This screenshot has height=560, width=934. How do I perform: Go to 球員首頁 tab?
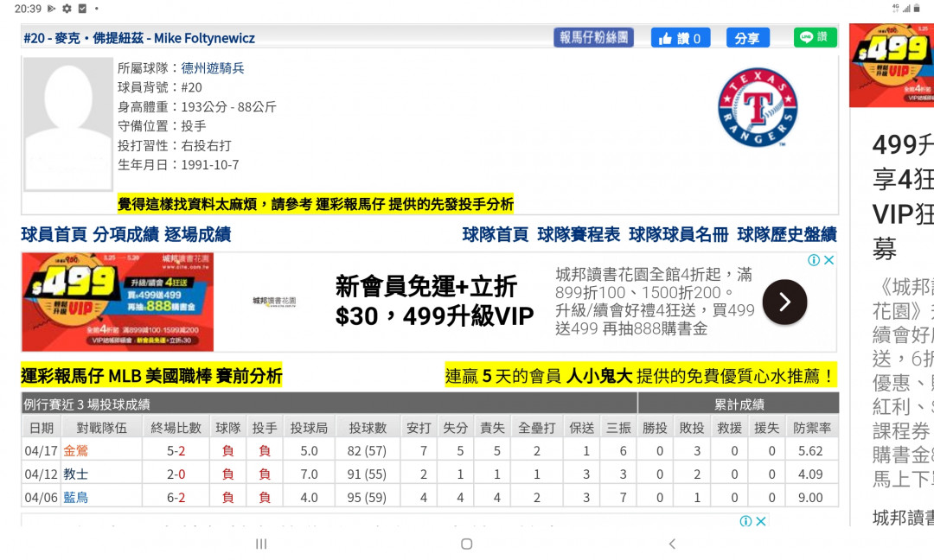click(x=54, y=234)
